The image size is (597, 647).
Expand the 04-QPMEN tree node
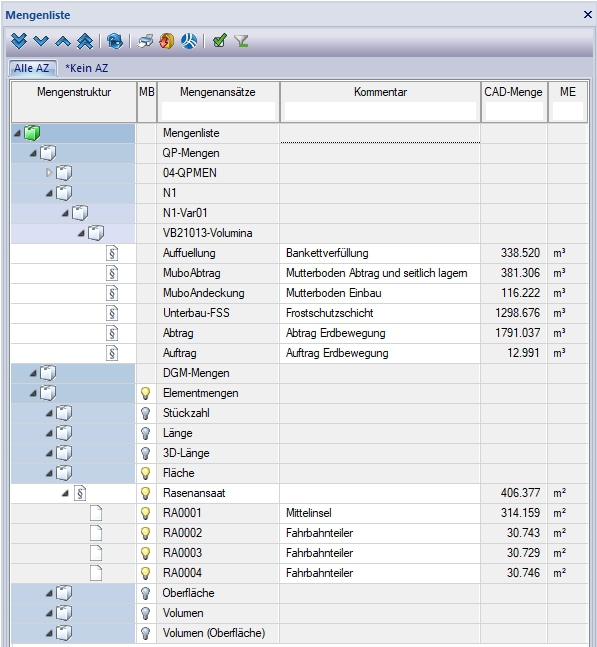point(49,173)
